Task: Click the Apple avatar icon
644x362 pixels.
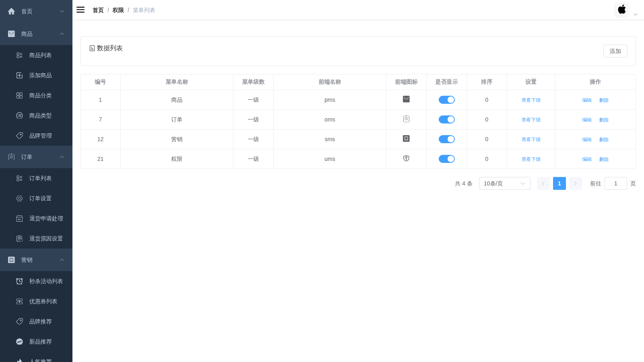Action: point(622,10)
